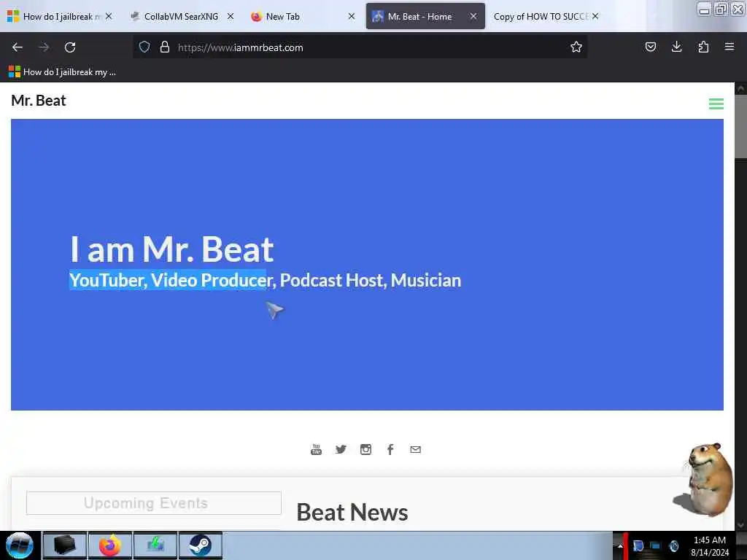Open the tracking protection shield icon
Viewport: 747px width, 560px height.
(144, 47)
